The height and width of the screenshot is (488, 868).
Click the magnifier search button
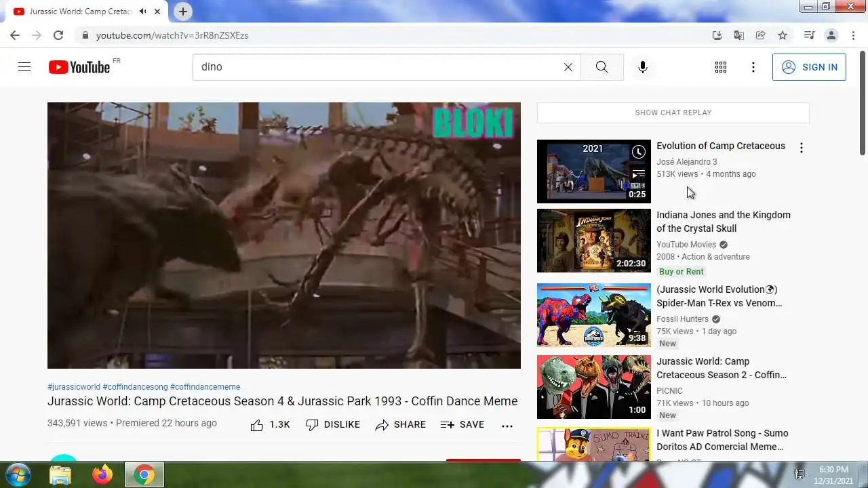click(x=601, y=67)
